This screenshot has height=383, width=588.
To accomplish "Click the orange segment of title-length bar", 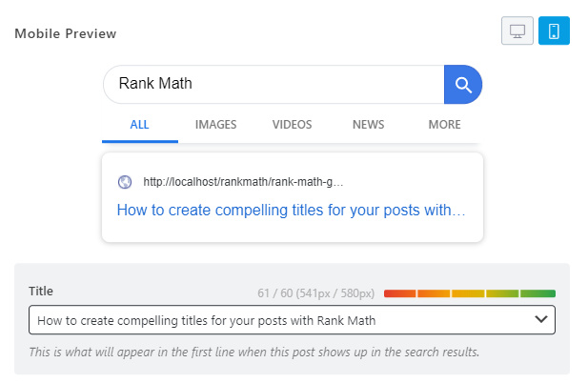I will point(433,293).
